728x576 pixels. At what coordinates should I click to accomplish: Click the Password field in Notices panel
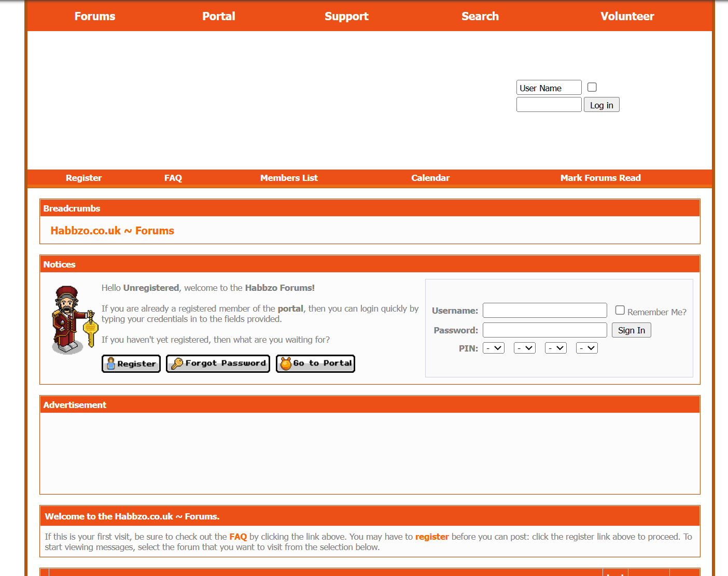(x=544, y=330)
